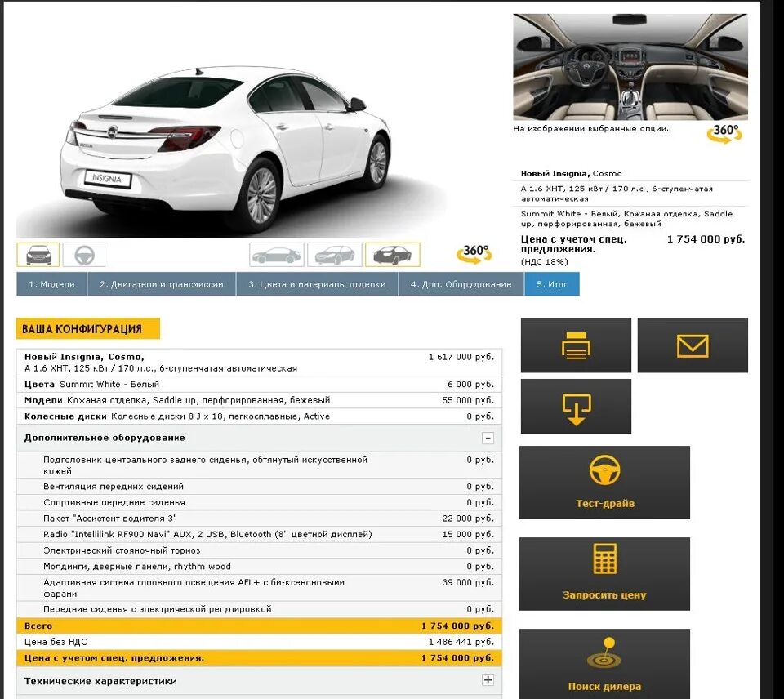Viewport: 784px width, 699px height.
Task: Click the ВАША КОНФИГУРАЦИЯ heading
Action: pos(88,328)
